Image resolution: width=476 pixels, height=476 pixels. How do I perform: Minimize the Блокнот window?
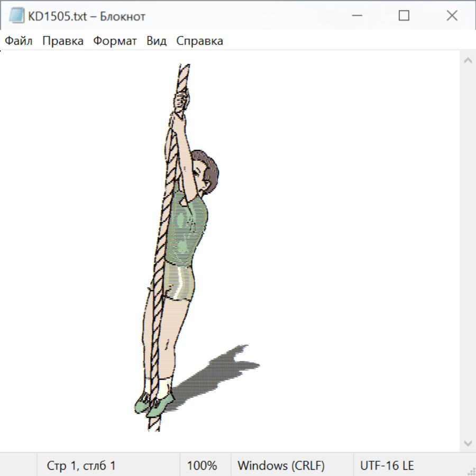point(356,16)
